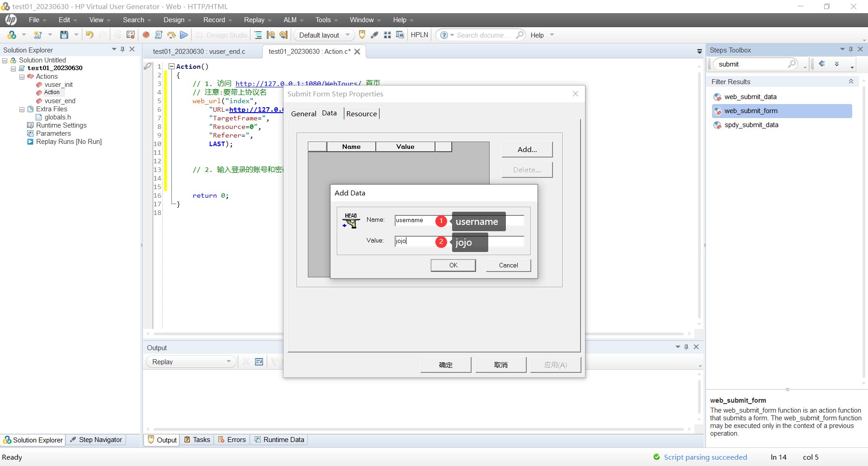Collapse the Action() code fold marker
The image size is (868, 466).
171,67
